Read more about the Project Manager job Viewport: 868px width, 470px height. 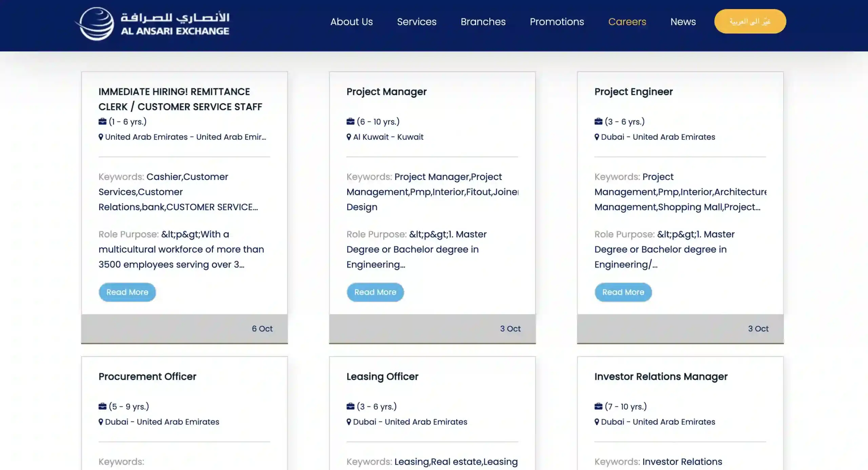(x=375, y=292)
